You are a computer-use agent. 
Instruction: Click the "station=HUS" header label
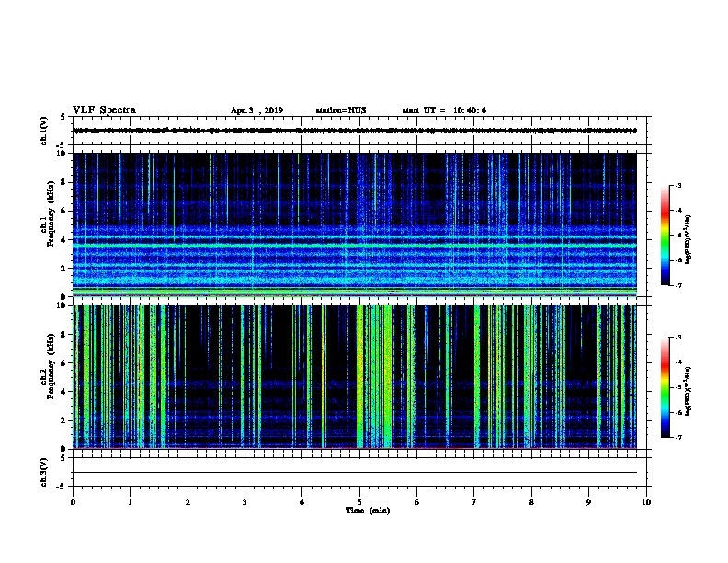[x=341, y=110]
